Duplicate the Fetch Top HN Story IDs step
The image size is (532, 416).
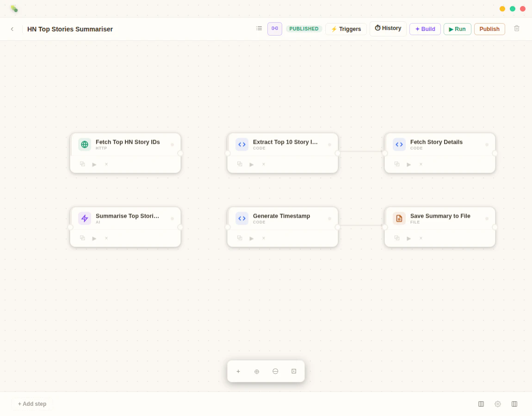pos(82,164)
